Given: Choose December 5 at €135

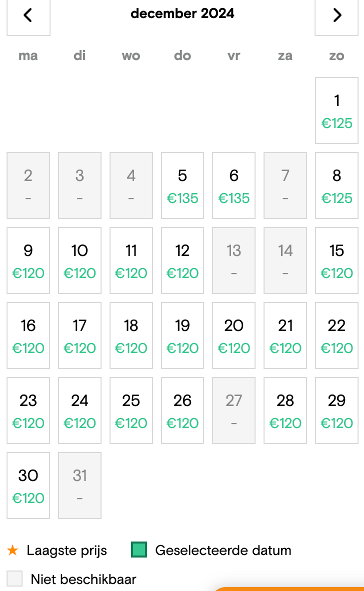Looking at the screenshot, I should click(182, 185).
